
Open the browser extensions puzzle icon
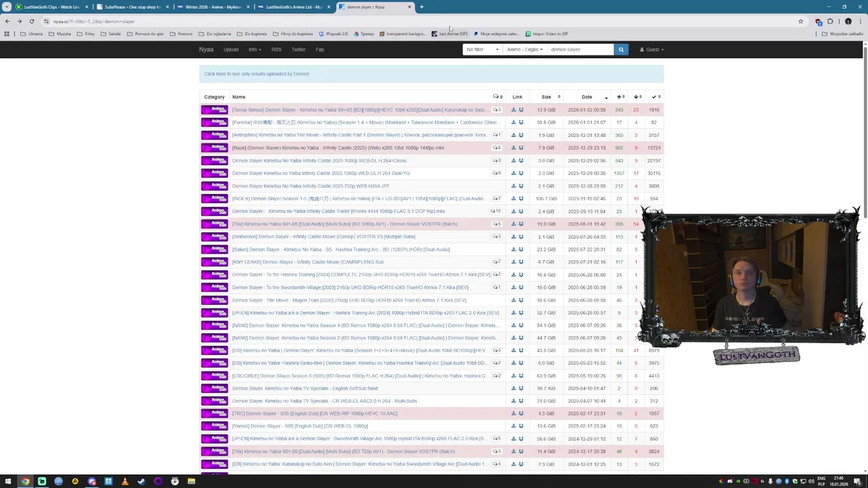830,21
